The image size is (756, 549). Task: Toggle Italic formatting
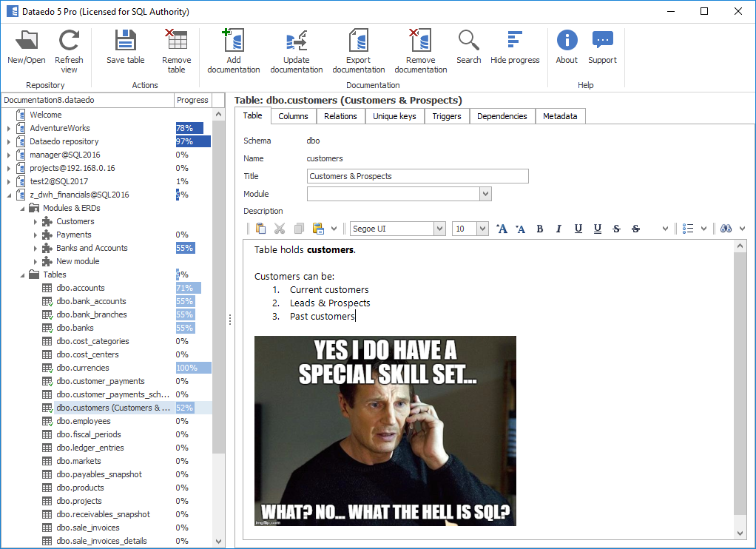point(558,229)
